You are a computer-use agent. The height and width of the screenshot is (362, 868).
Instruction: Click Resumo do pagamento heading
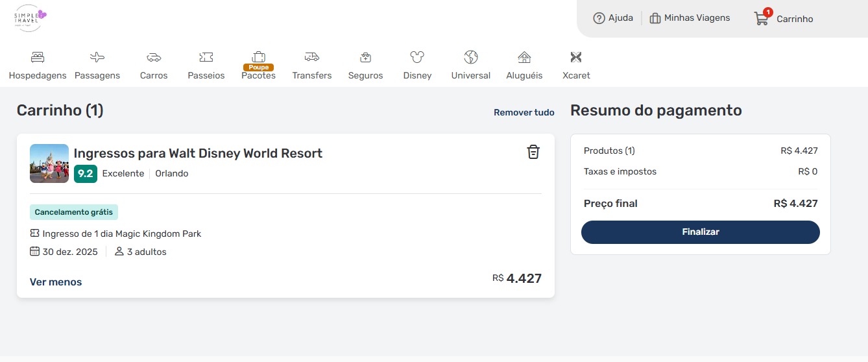tap(656, 111)
